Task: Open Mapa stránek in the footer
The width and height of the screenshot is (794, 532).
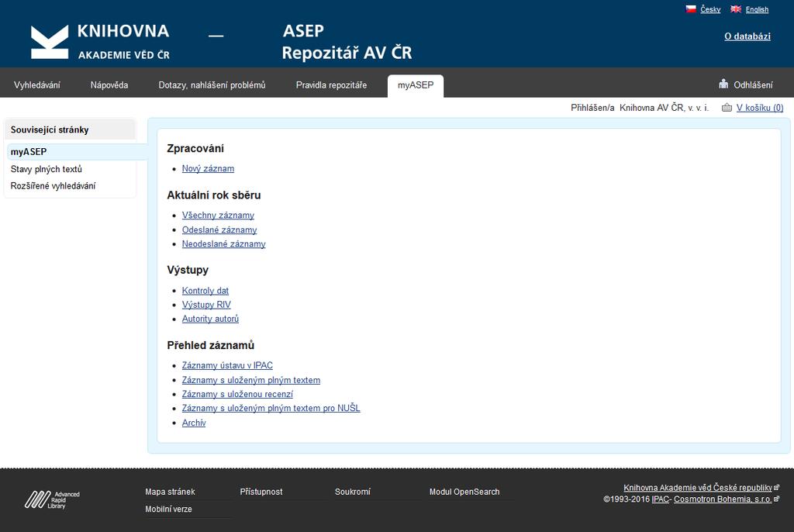Action: click(170, 492)
